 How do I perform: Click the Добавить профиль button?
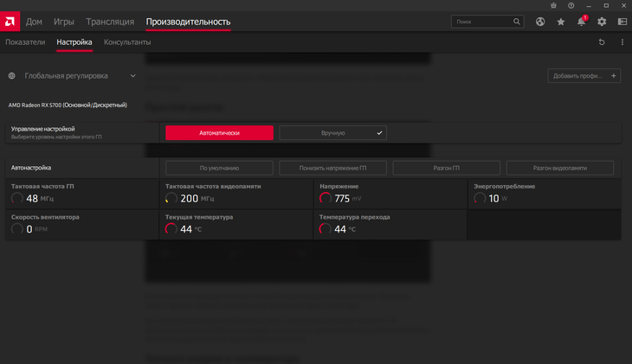pos(584,76)
